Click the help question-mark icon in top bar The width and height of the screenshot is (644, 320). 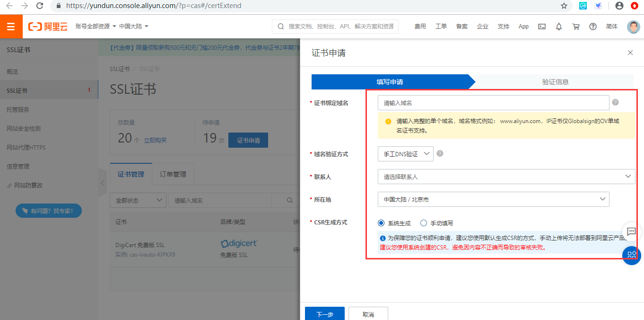(592, 27)
